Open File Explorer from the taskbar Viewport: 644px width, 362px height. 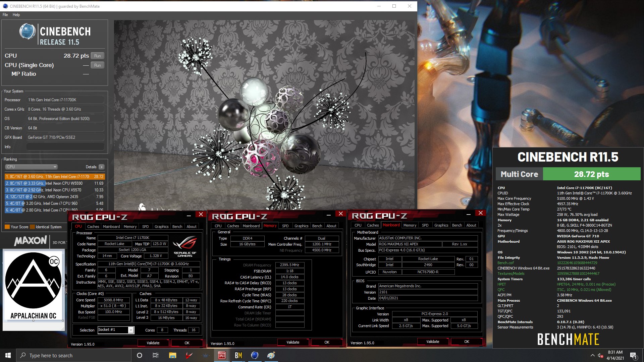click(172, 355)
